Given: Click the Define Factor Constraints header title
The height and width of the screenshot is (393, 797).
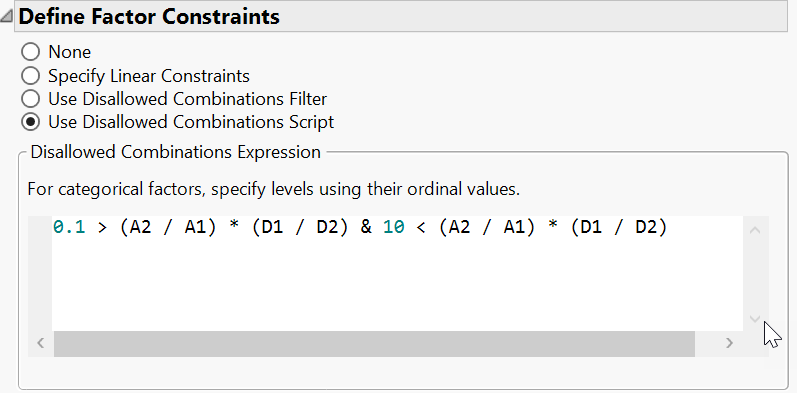Looking at the screenshot, I should [149, 17].
